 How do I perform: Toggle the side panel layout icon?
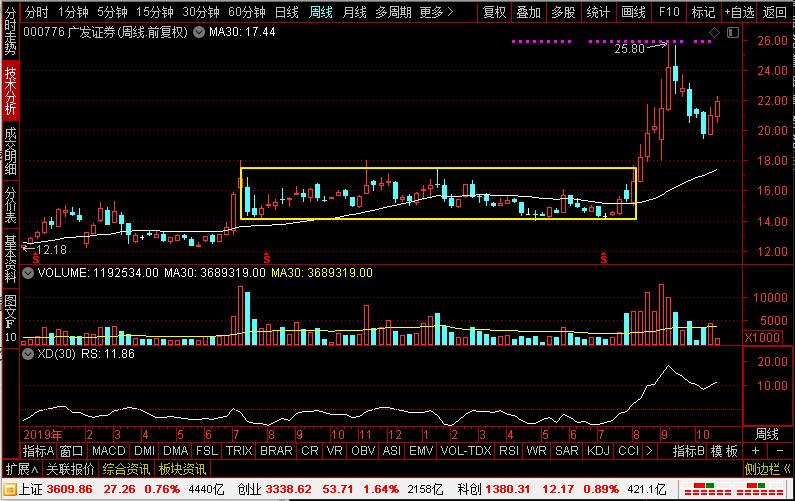(x=733, y=32)
